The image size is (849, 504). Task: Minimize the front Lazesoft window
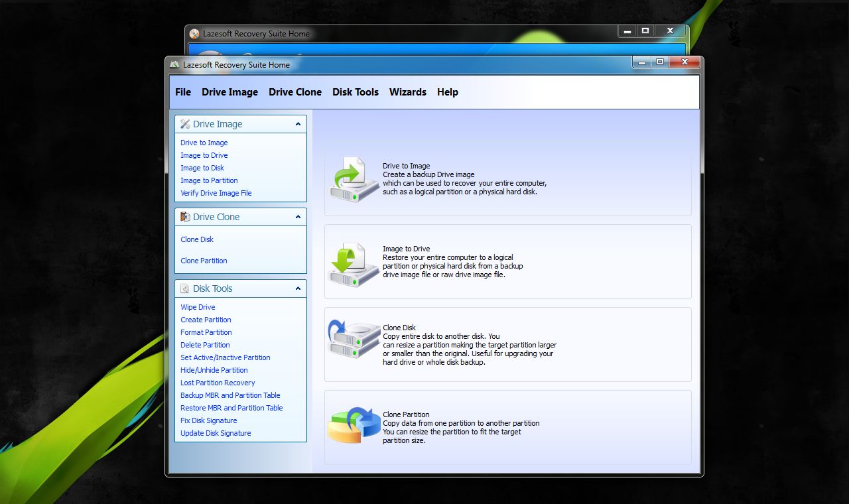[x=642, y=62]
